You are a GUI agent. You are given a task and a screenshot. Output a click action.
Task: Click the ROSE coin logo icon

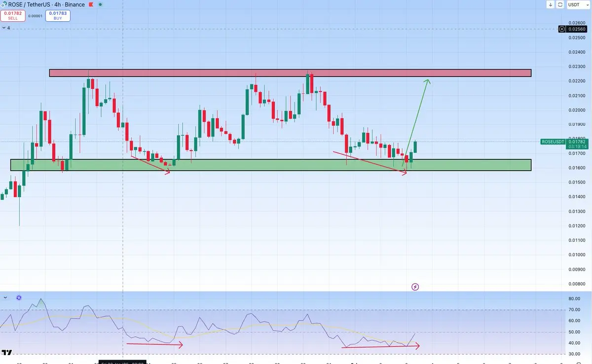(x=4, y=4)
